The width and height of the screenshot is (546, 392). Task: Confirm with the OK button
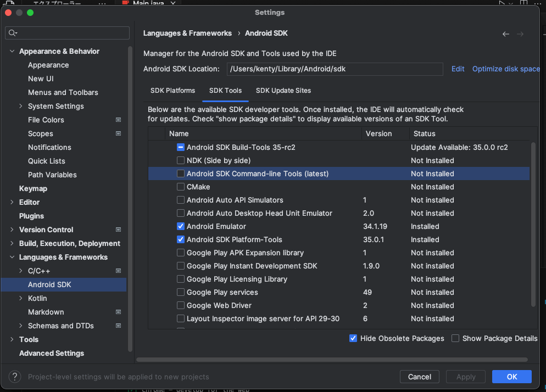click(511, 377)
